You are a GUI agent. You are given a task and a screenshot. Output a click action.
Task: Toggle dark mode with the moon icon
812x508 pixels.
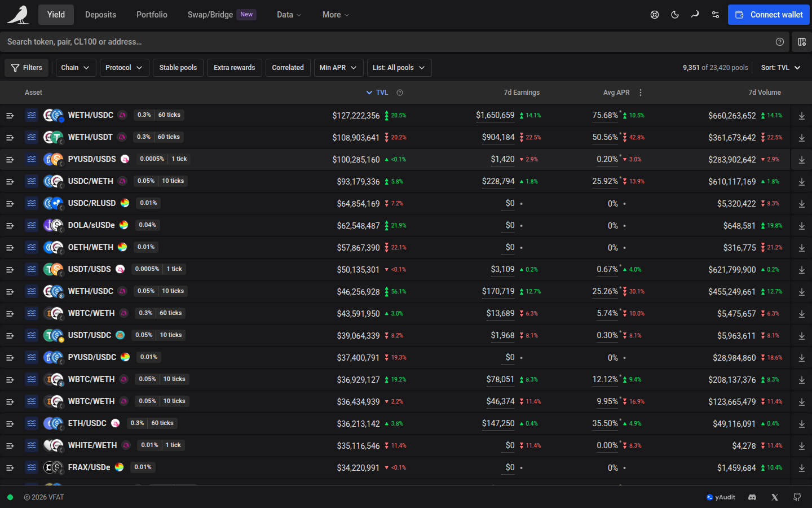point(675,15)
